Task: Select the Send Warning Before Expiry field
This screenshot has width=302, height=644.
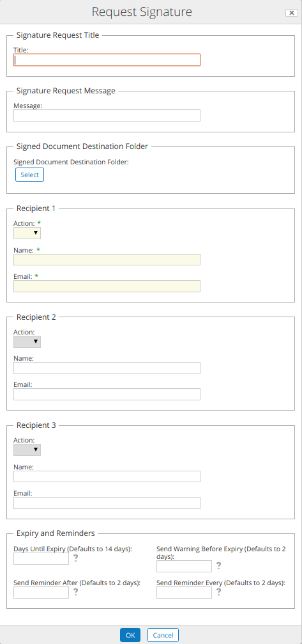Action: (184, 566)
